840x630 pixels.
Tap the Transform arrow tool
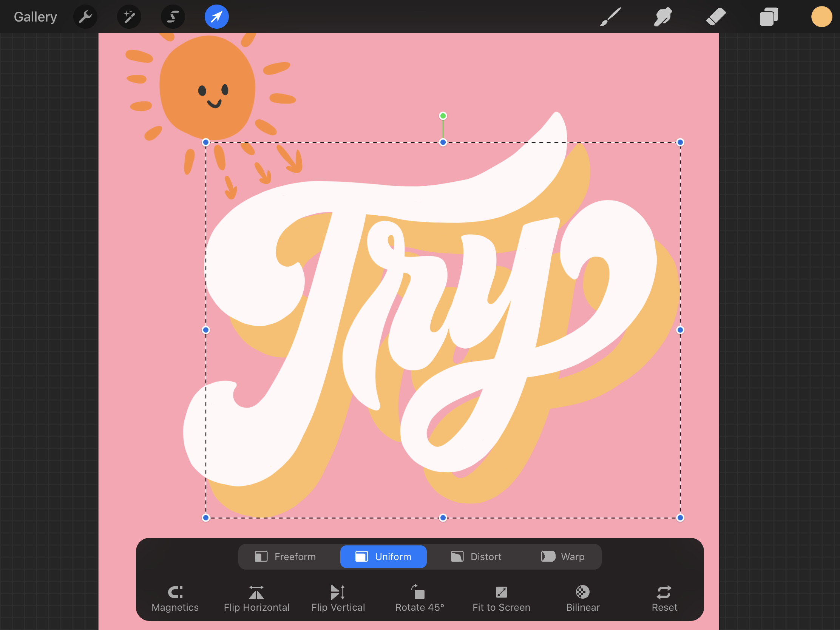216,17
